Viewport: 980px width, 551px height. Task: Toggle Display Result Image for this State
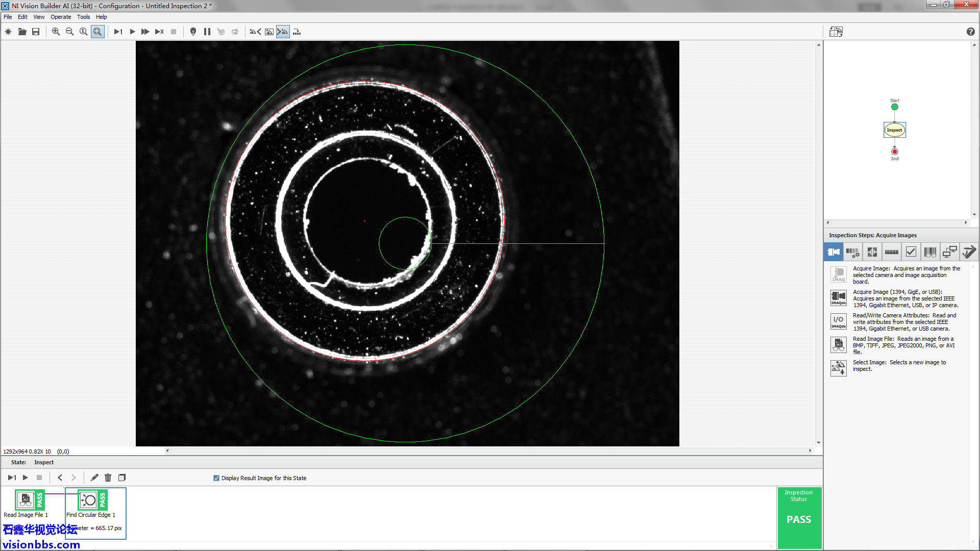216,478
